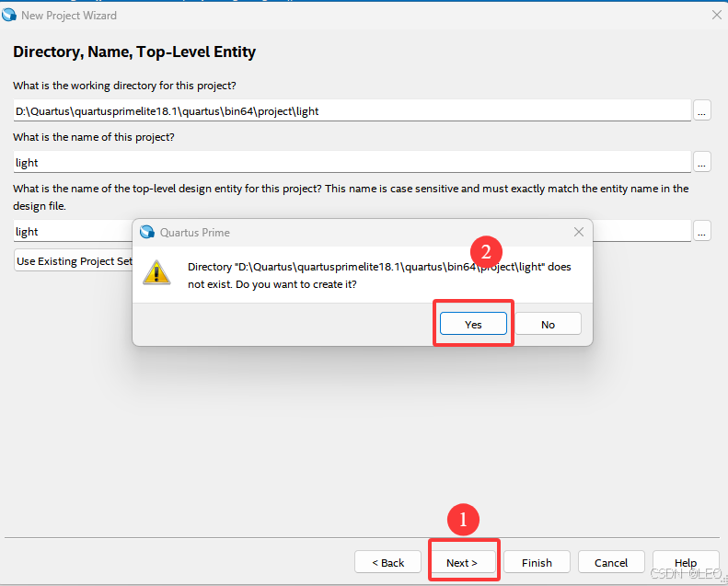This screenshot has height=586, width=728.
Task: Click the 'What is the name of this project?' label
Action: (94, 137)
